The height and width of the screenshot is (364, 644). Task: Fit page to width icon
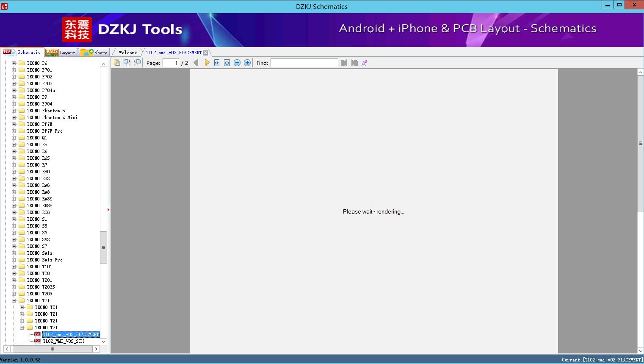click(217, 63)
